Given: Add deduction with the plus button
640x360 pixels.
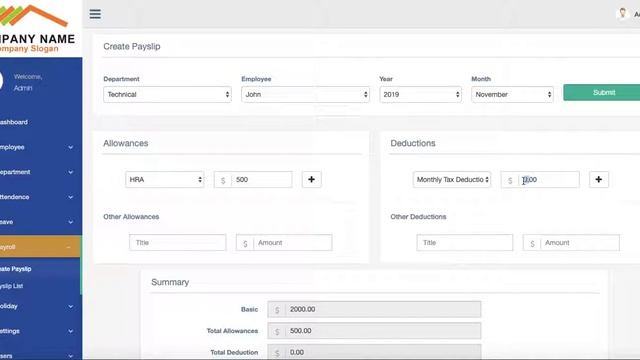Looking at the screenshot, I should (599, 180).
